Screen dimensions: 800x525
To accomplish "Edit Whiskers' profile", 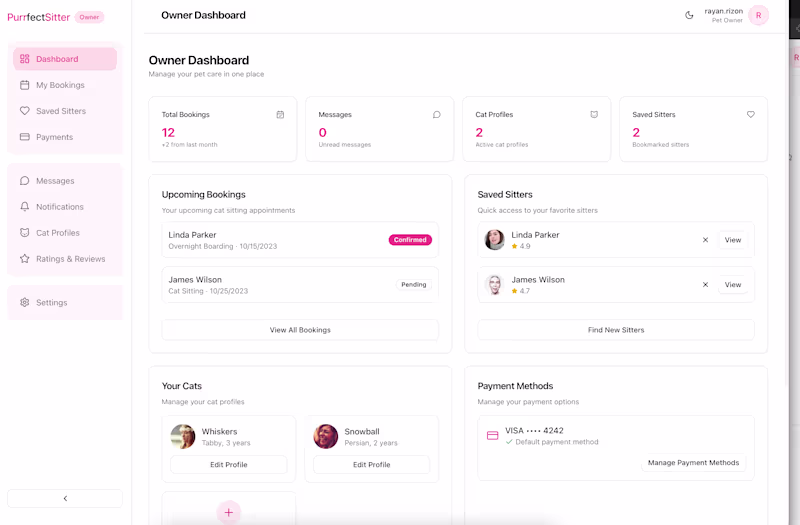I will (x=229, y=465).
